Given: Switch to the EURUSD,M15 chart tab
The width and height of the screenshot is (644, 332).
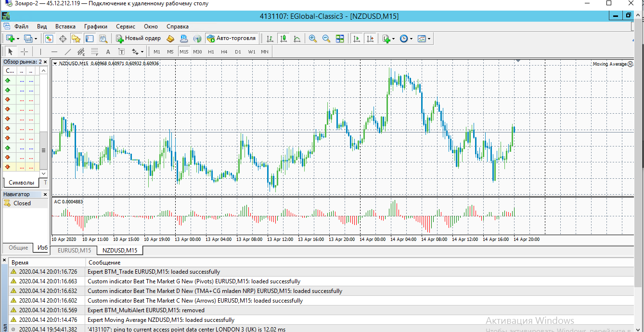Looking at the screenshot, I should [x=74, y=250].
